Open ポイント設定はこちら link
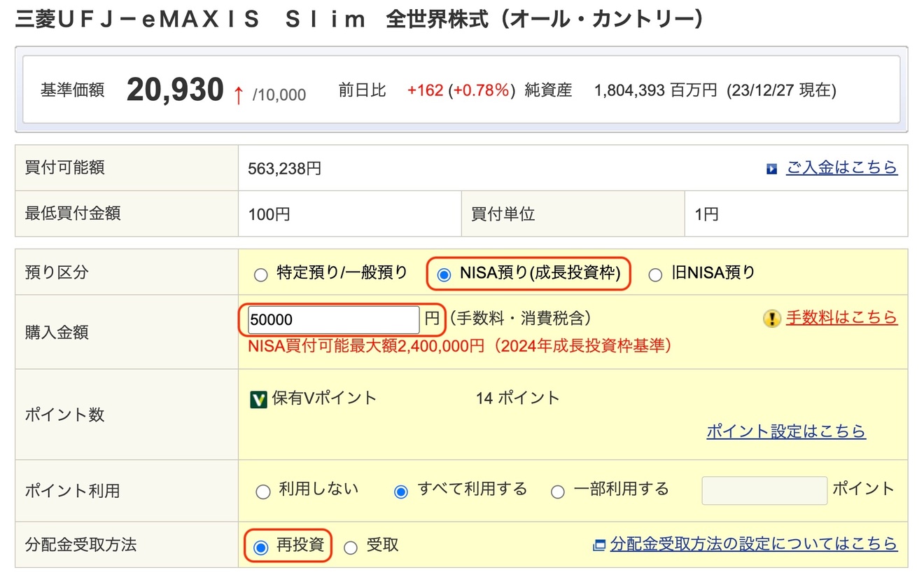This screenshot has height=584, width=924. (786, 431)
